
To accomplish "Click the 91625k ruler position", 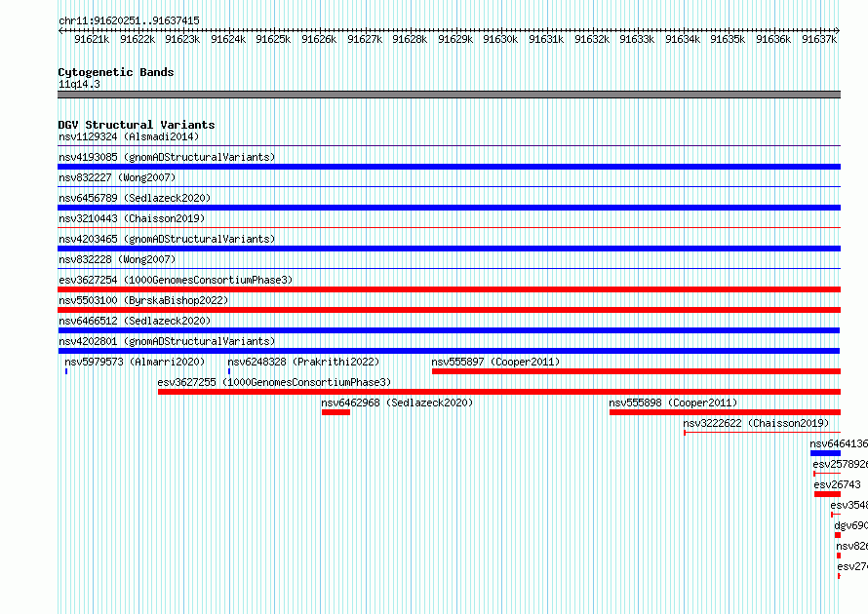I will click(273, 39).
